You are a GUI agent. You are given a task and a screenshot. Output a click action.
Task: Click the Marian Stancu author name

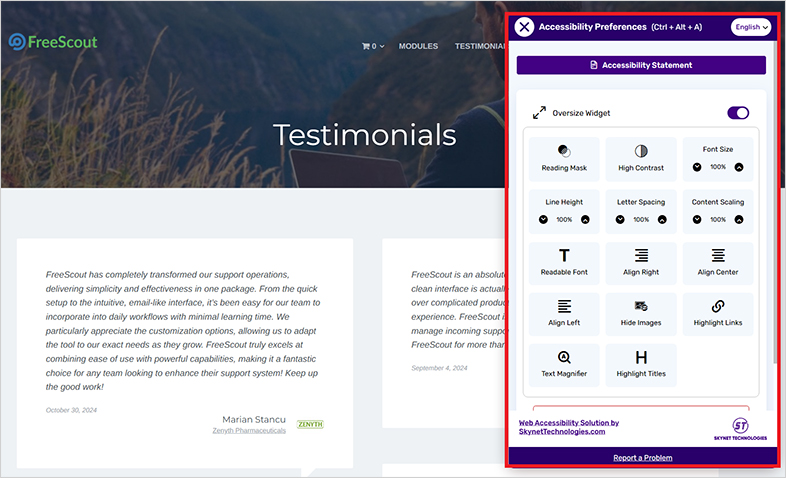(x=254, y=419)
